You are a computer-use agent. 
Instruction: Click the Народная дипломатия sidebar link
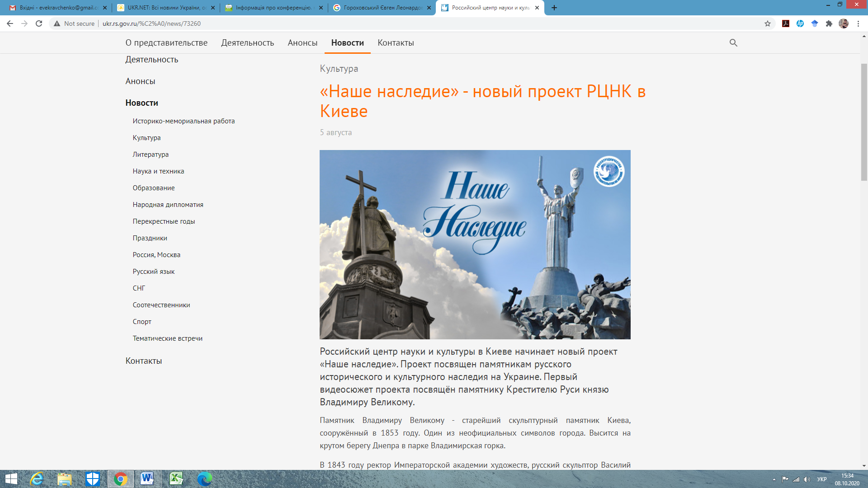coord(168,205)
